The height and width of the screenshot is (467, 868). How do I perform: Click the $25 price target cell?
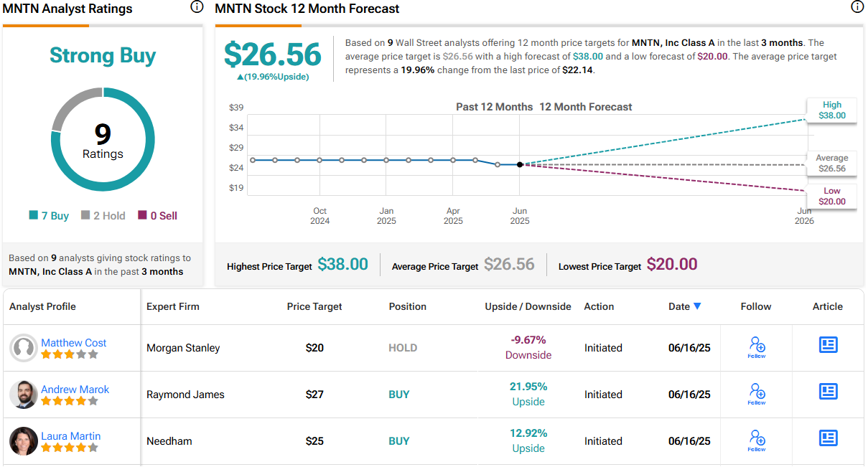pos(314,441)
